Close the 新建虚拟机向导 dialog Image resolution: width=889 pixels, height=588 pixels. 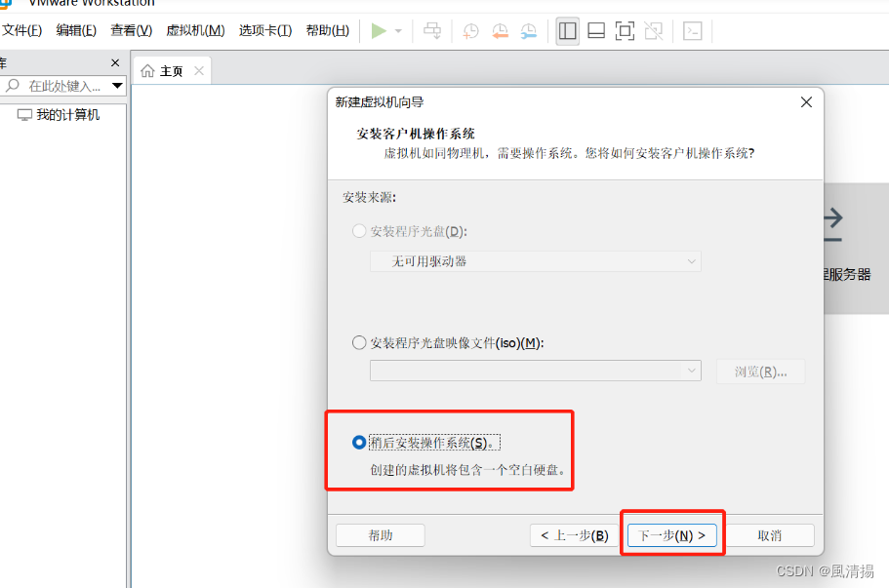pos(806,102)
